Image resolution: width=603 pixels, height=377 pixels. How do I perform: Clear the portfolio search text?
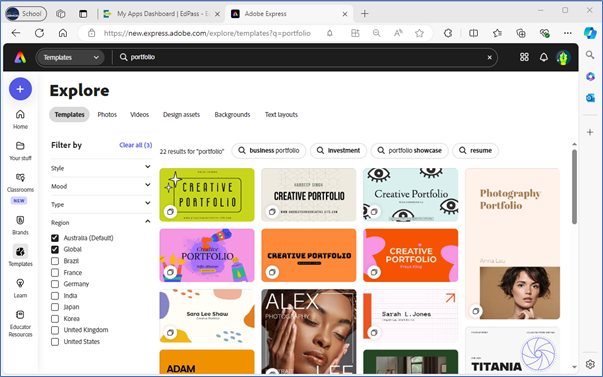(x=490, y=57)
